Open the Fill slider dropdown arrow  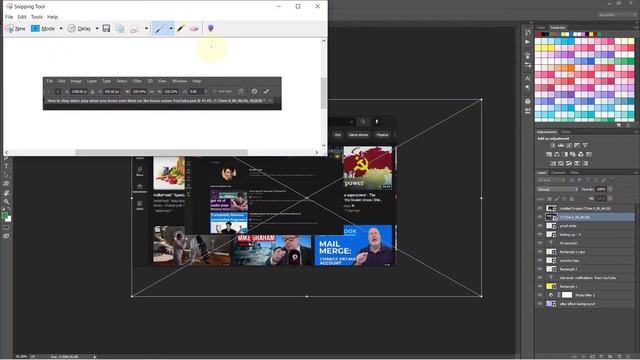coord(610,198)
